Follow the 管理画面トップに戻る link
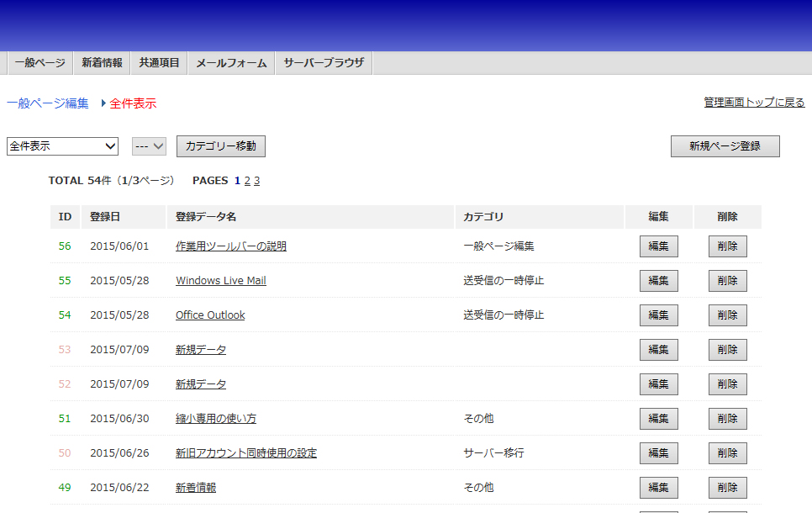 pyautogui.click(x=754, y=103)
